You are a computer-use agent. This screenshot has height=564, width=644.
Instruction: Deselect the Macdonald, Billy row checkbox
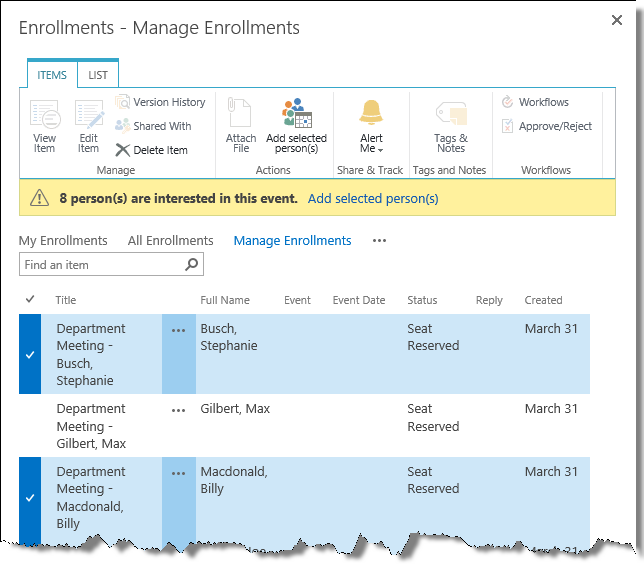tap(30, 497)
